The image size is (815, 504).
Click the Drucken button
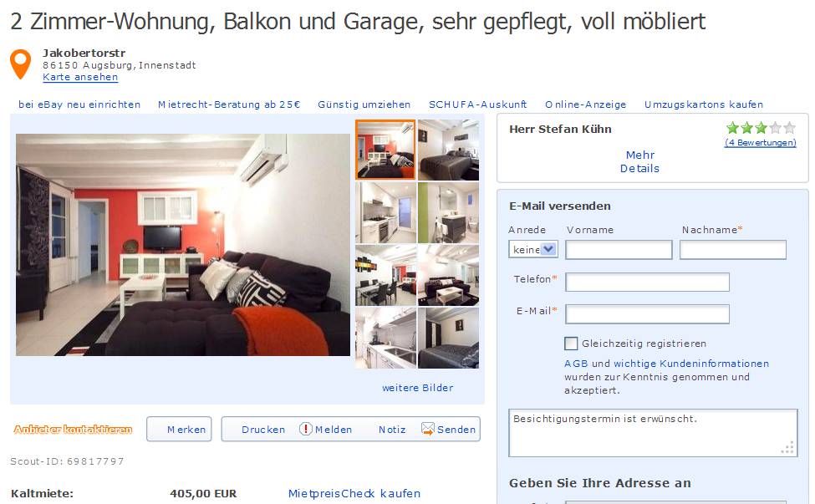(x=263, y=430)
